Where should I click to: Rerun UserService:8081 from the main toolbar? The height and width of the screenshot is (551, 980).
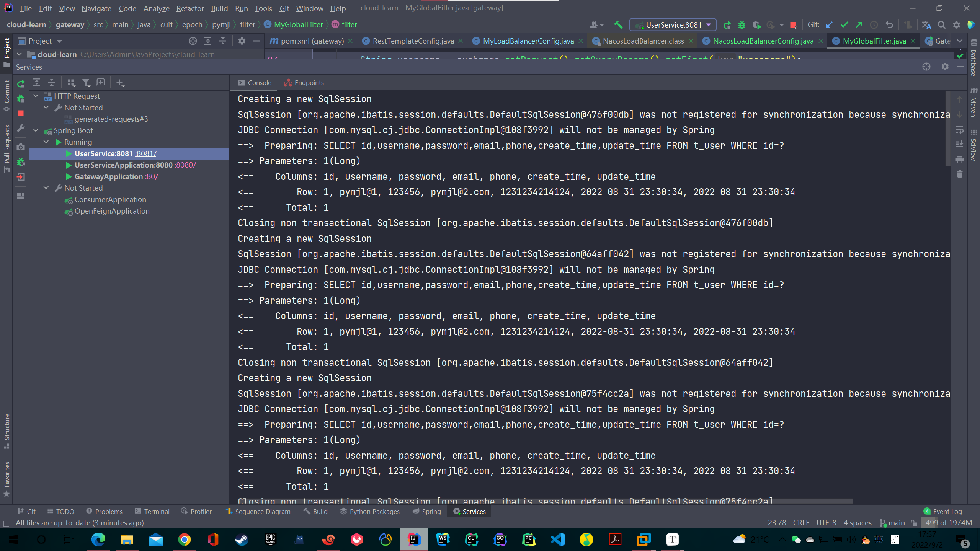pos(727,25)
